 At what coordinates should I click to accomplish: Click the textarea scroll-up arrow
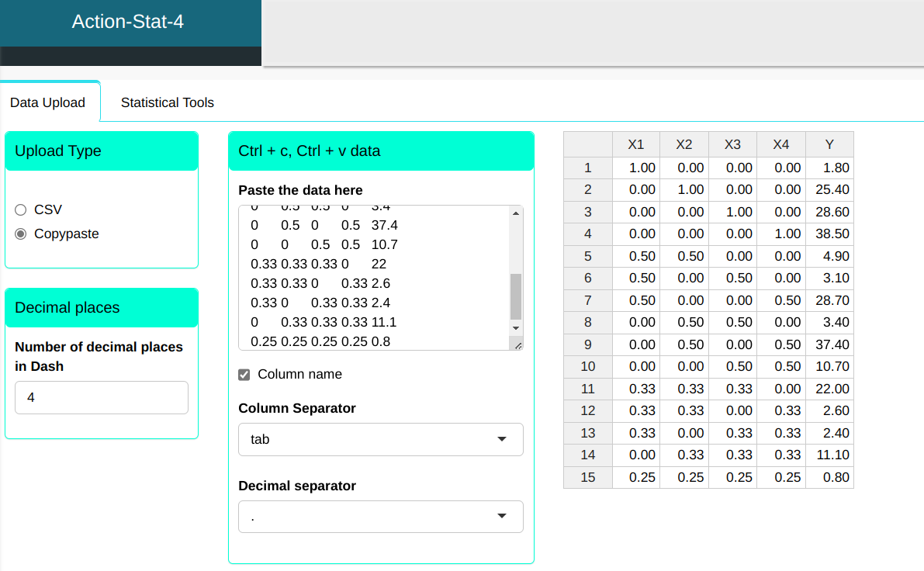516,213
